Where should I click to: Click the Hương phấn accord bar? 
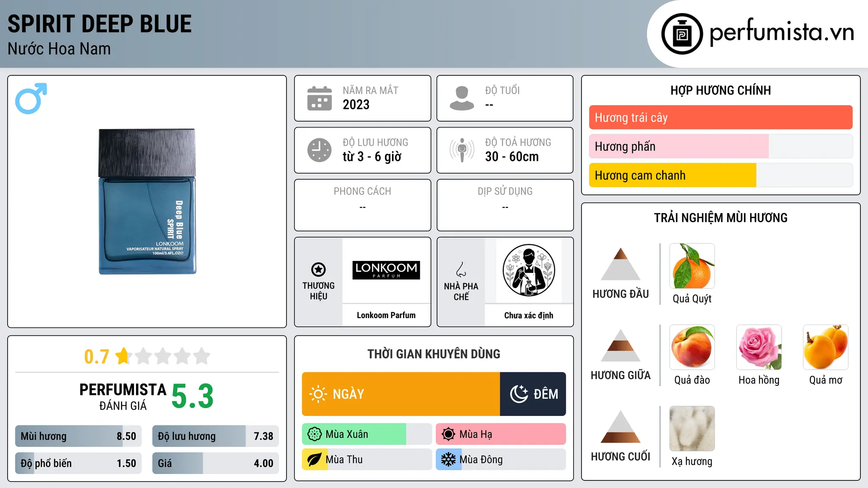pos(721,146)
